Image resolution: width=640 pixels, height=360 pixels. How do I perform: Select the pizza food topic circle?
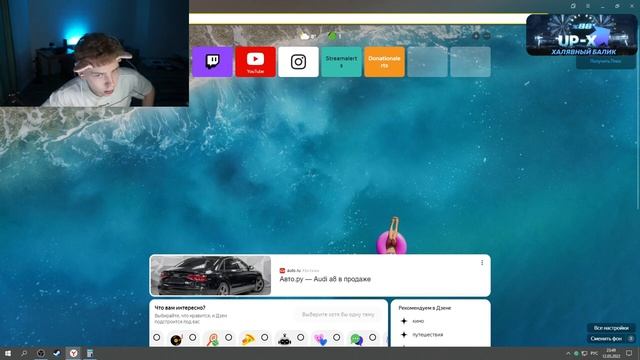coord(264,338)
